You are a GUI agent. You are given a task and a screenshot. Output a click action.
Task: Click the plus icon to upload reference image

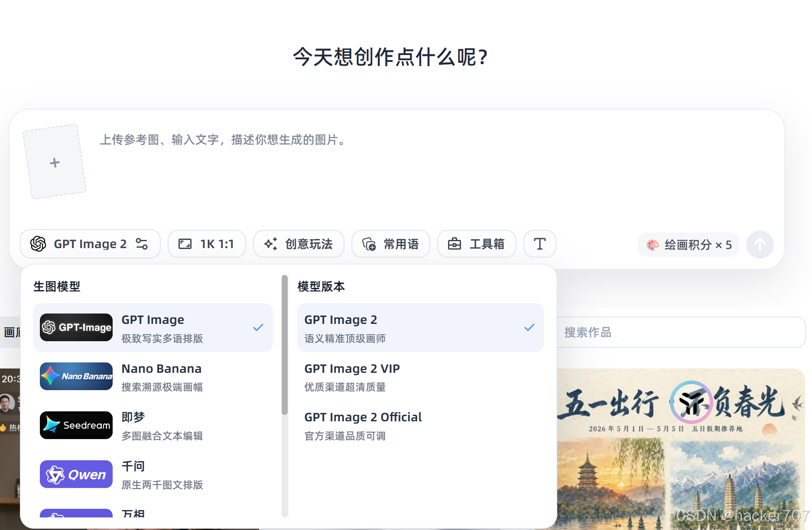[x=55, y=162]
